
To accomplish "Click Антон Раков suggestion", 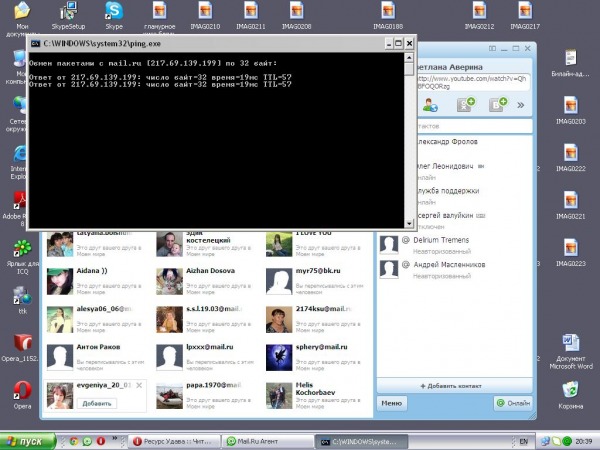I will click(x=95, y=357).
